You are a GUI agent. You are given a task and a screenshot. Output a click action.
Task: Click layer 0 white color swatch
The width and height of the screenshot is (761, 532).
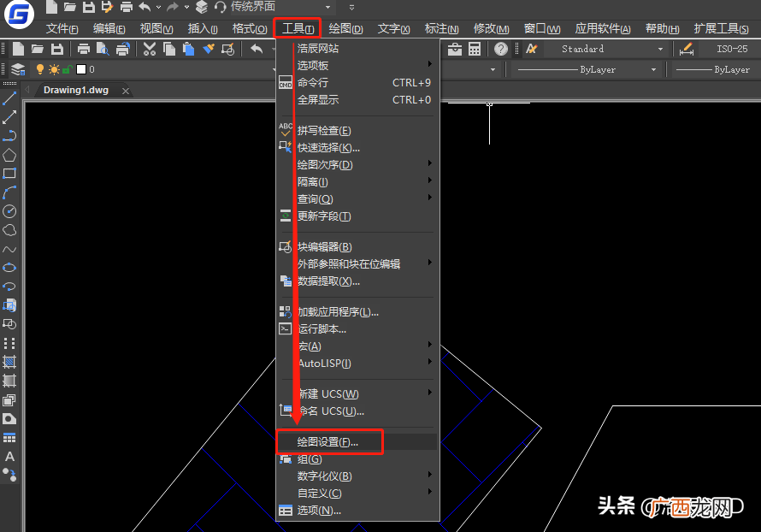point(81,69)
